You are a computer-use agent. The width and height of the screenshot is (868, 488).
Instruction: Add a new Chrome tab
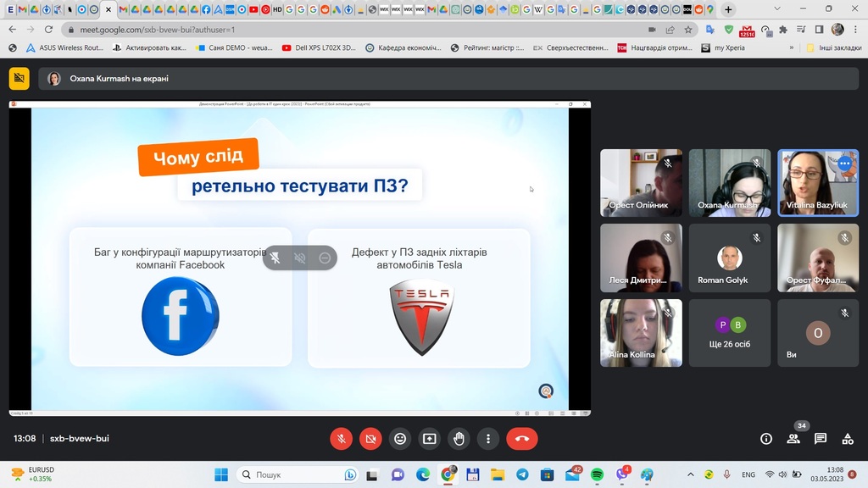pos(728,9)
